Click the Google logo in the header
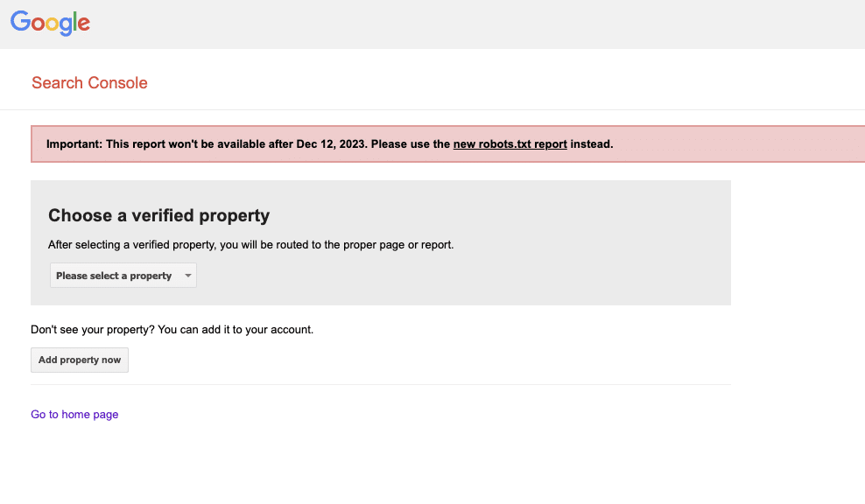The height and width of the screenshot is (504, 865). (50, 23)
